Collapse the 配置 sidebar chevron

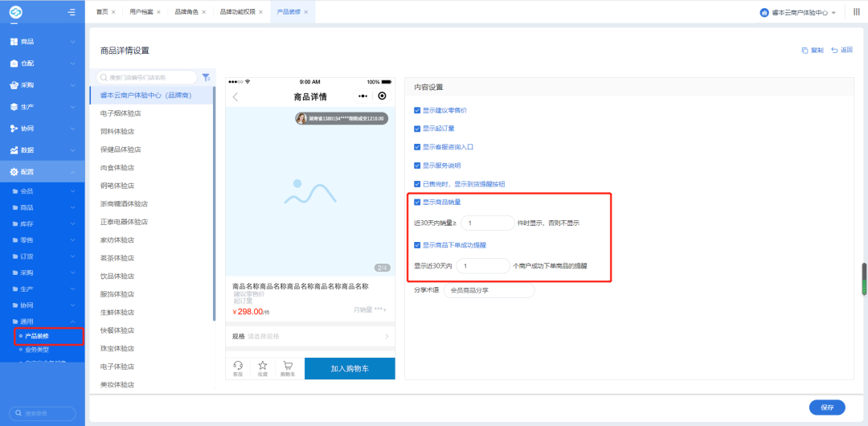(x=73, y=172)
